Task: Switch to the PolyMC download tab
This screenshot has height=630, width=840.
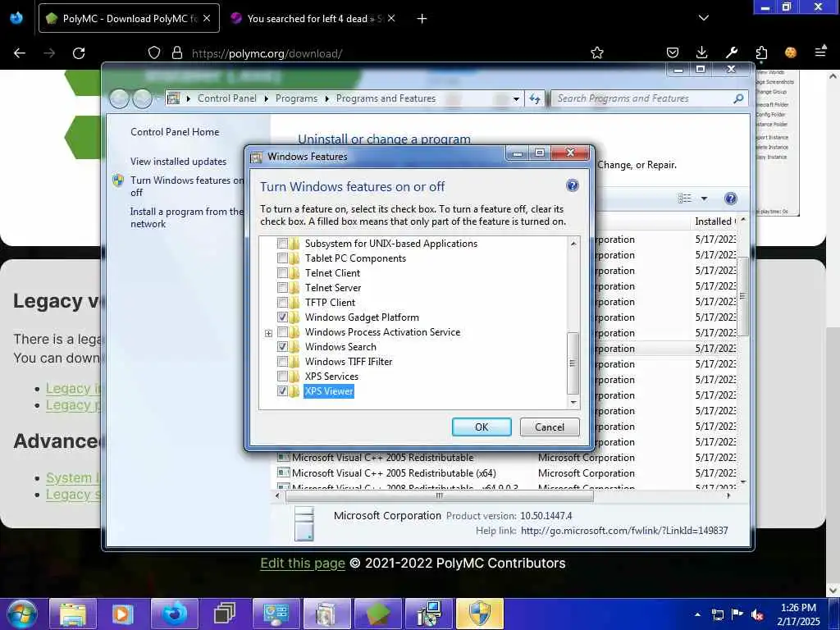Action: click(x=129, y=18)
